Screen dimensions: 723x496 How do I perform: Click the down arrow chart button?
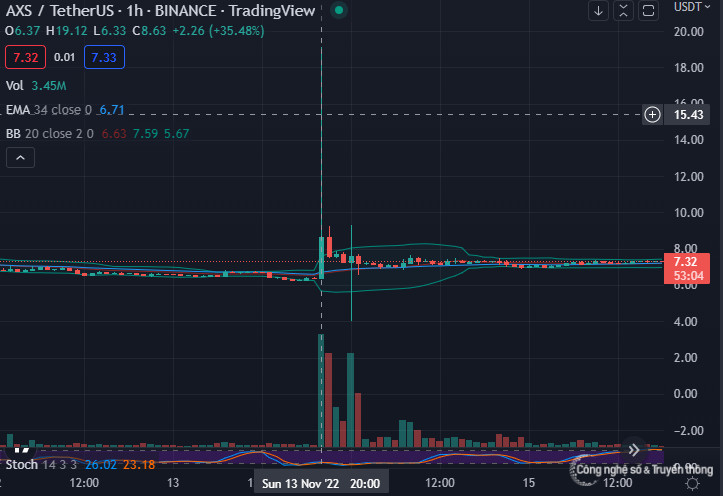599,11
